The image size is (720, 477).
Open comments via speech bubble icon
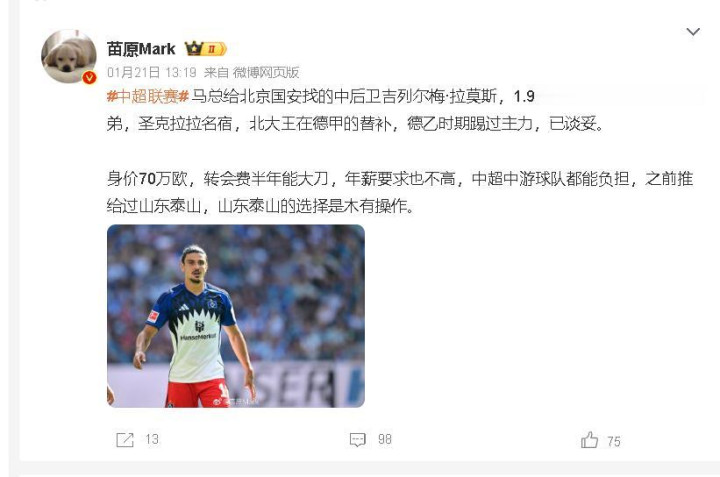[358, 440]
